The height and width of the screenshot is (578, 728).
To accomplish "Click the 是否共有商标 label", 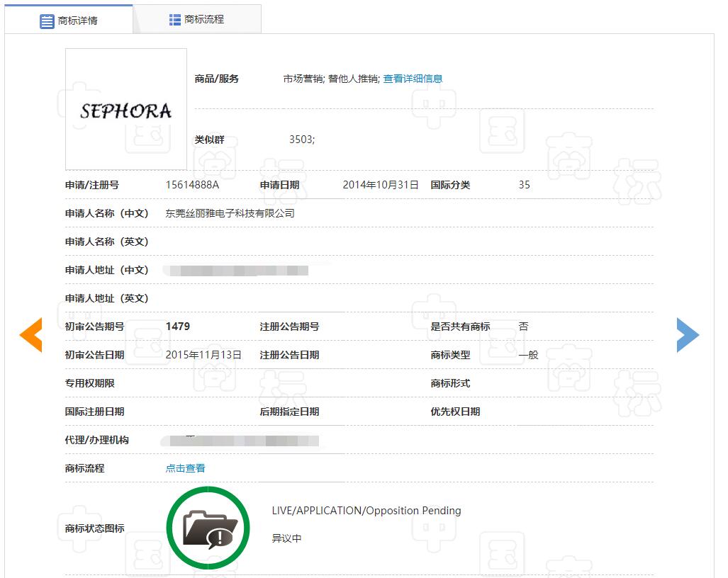I will [460, 327].
